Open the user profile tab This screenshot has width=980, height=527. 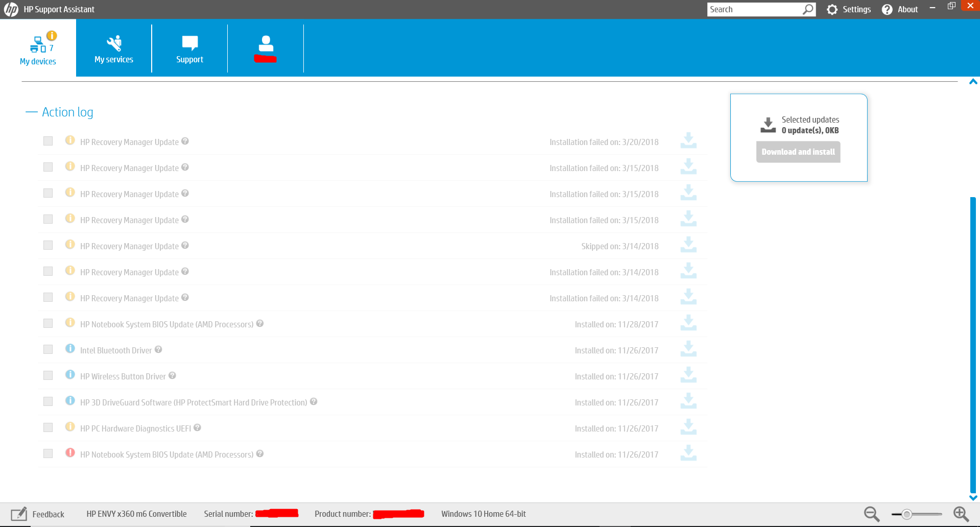point(266,49)
